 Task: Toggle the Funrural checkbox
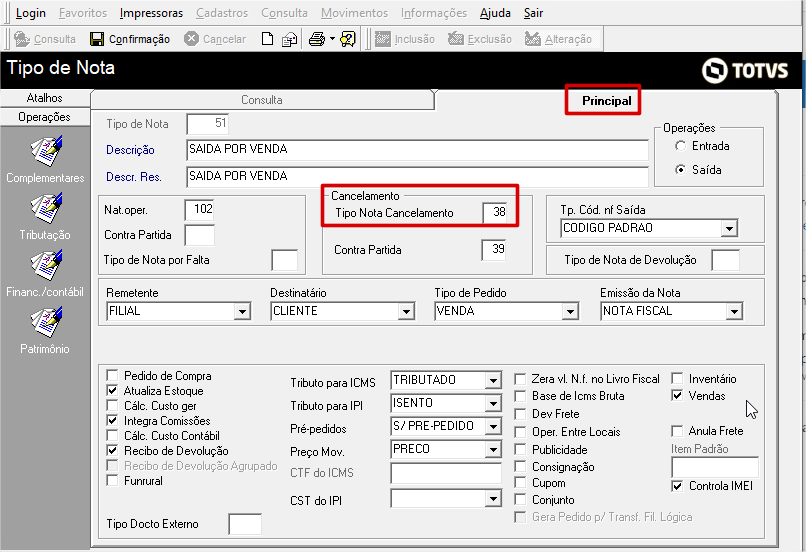112,481
